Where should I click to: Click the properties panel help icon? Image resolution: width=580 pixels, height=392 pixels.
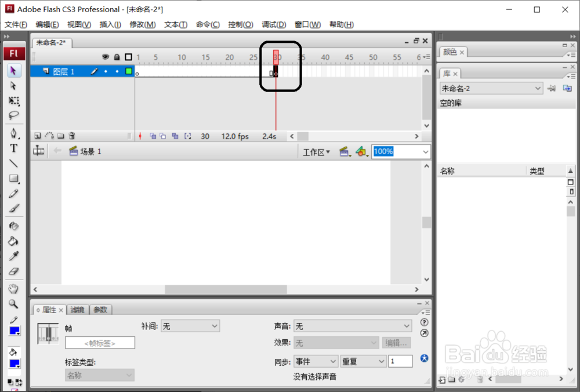pyautogui.click(x=425, y=322)
